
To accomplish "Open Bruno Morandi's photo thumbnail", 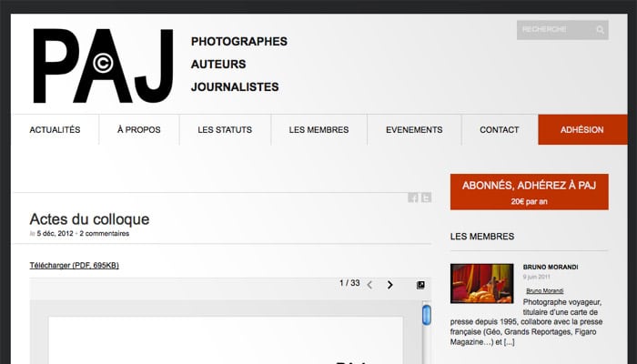I will [482, 283].
